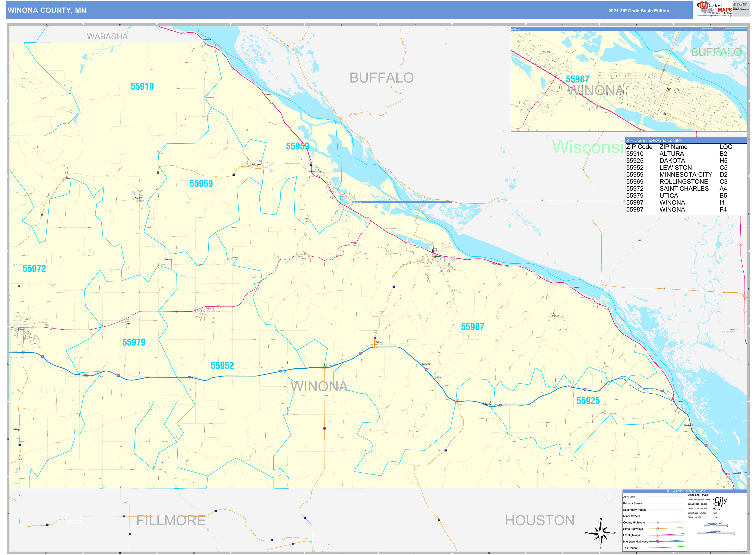
Task: Select the ALTURA row in ZIP index
Action: tap(686, 154)
